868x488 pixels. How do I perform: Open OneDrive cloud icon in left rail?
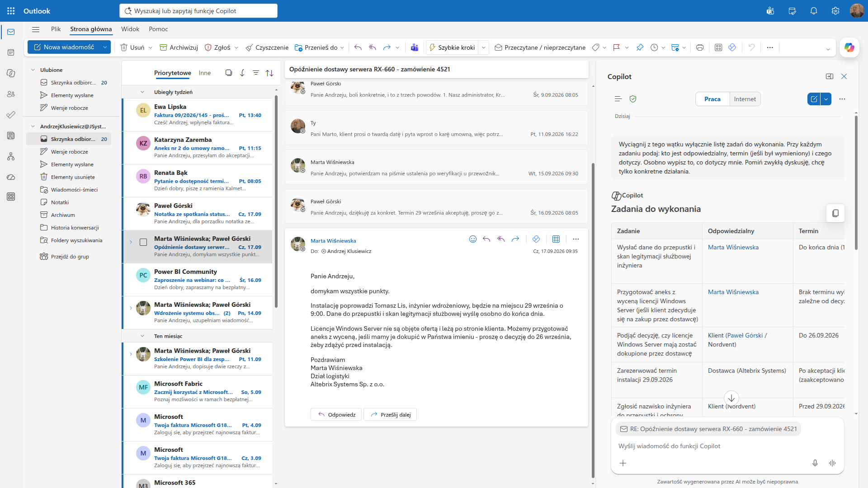pyautogui.click(x=11, y=177)
